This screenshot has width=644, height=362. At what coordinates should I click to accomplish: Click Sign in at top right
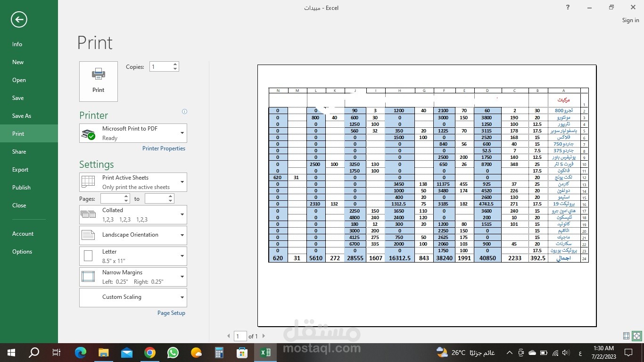pos(630,20)
